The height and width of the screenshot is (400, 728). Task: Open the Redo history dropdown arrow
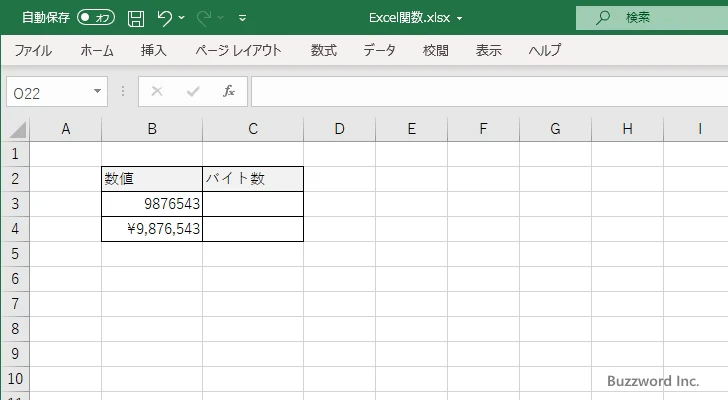point(221,18)
